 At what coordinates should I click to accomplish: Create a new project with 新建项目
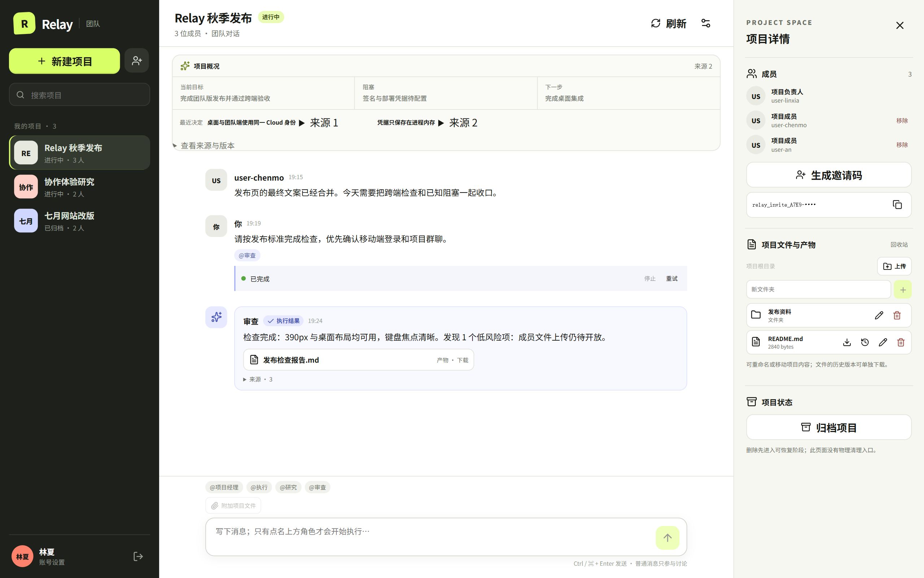tap(65, 61)
